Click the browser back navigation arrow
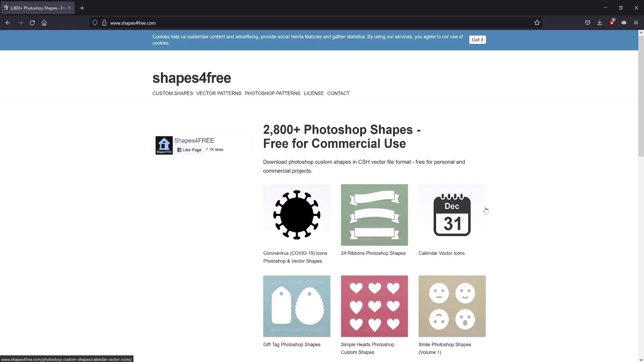Viewport: 644px width, 362px height. [7, 23]
